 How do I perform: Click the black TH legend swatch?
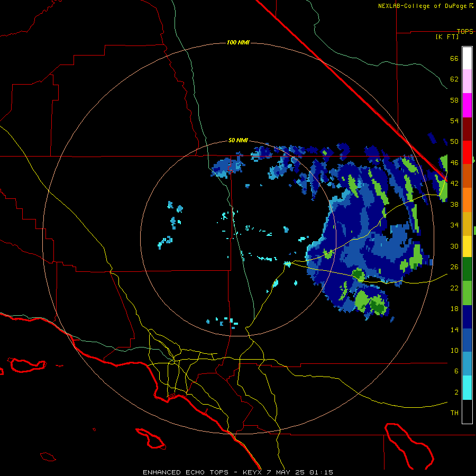[467, 411]
